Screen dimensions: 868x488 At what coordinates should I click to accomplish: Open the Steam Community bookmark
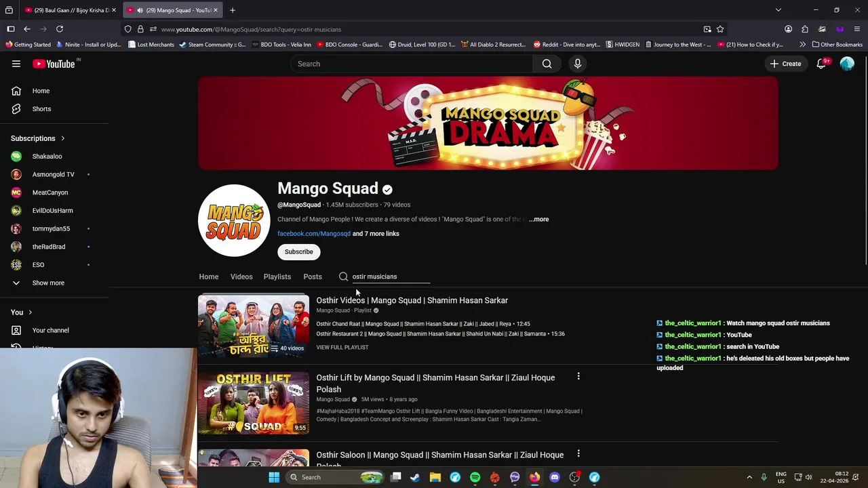[213, 45]
